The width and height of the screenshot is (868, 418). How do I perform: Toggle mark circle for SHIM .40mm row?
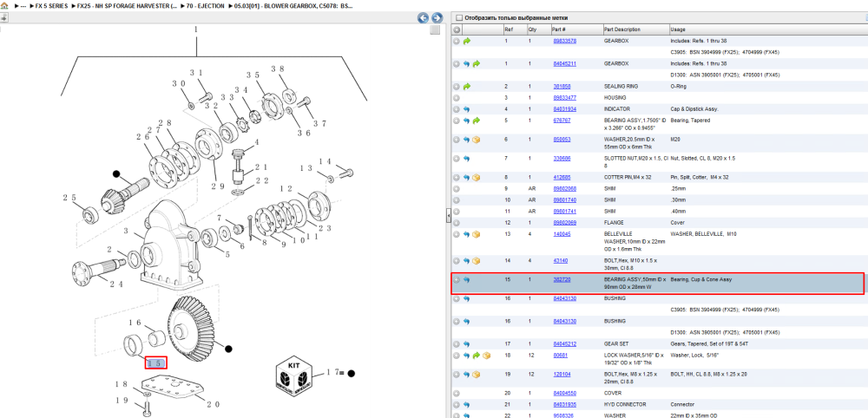tap(457, 212)
